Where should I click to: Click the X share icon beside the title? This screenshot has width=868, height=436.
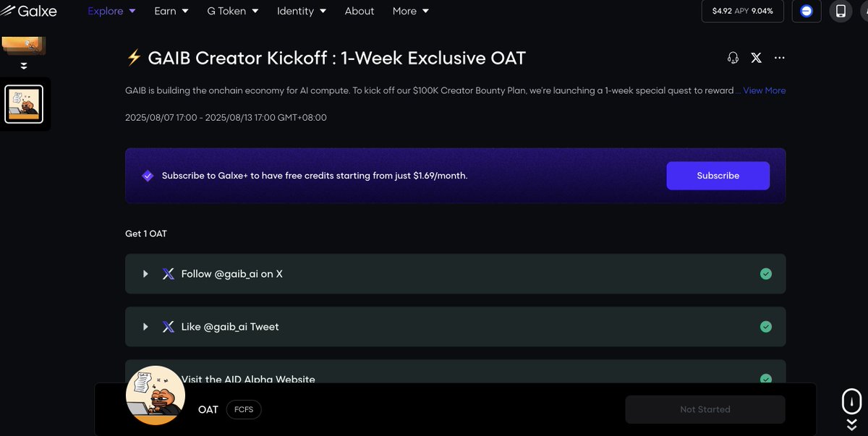pyautogui.click(x=756, y=58)
